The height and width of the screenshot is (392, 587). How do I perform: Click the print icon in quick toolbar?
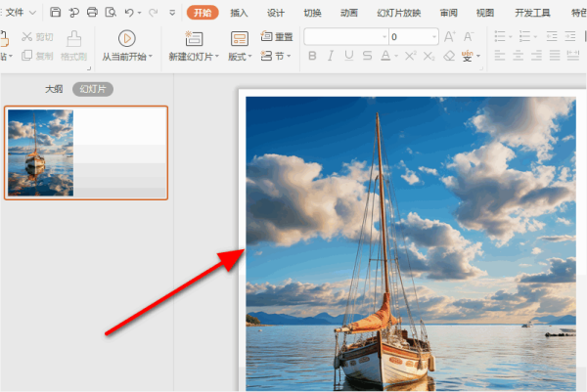(x=92, y=13)
